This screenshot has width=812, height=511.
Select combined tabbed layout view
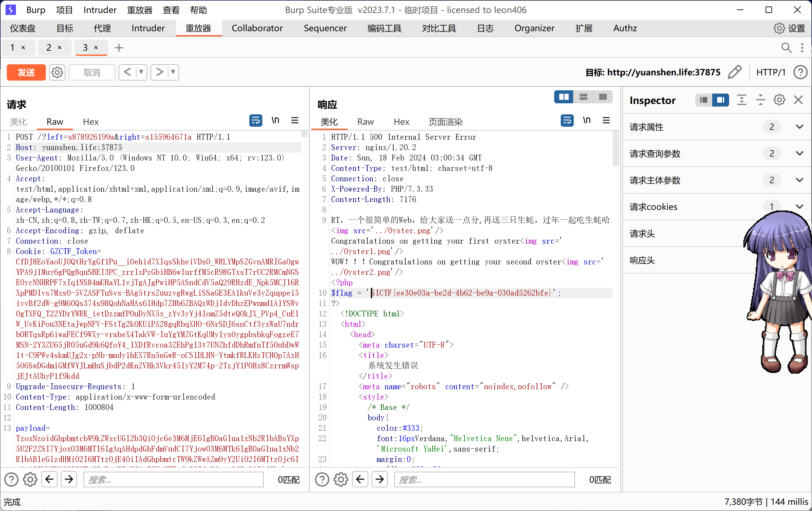[603, 97]
